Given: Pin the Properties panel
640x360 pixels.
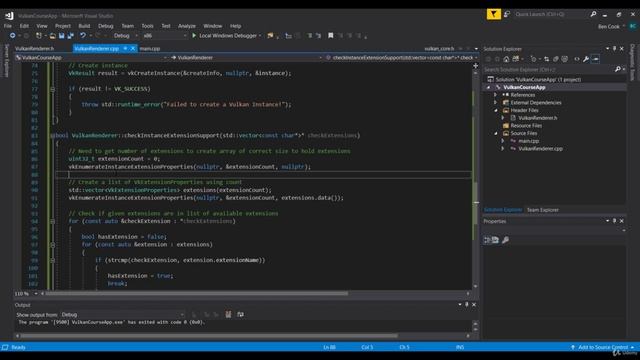Looking at the screenshot, I should pyautogui.click(x=614, y=221).
